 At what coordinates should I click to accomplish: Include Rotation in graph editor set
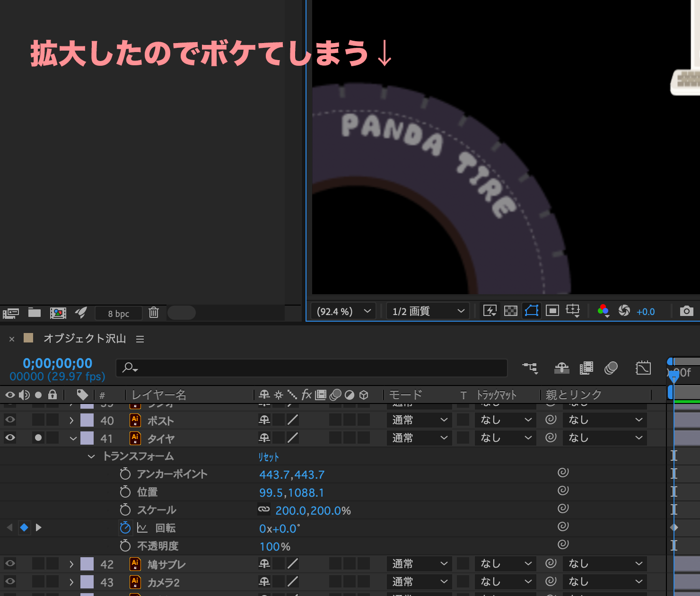pyautogui.click(x=142, y=528)
